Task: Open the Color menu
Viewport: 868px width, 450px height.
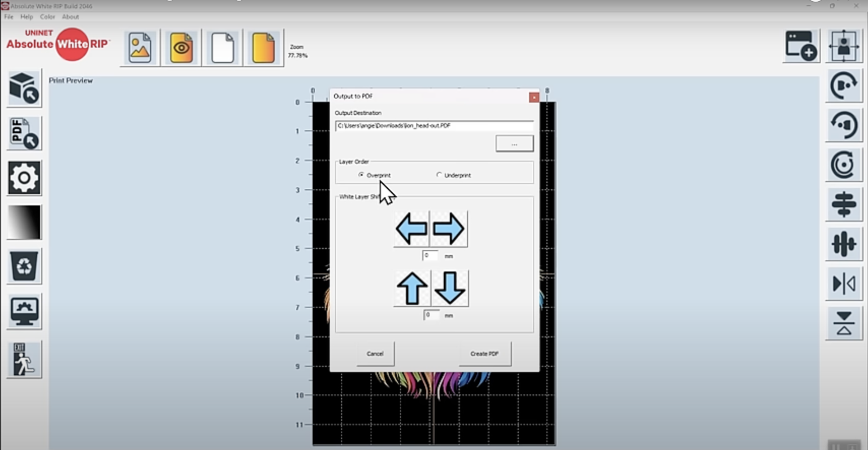Action: coord(47,17)
